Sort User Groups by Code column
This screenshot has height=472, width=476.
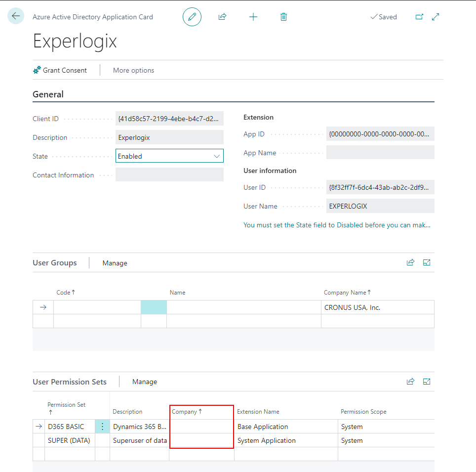[66, 293]
